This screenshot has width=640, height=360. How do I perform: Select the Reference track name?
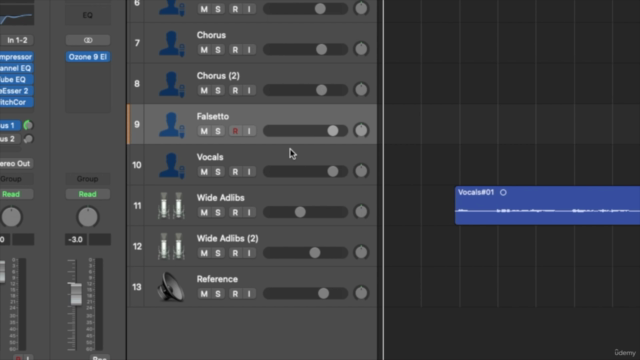tap(217, 279)
